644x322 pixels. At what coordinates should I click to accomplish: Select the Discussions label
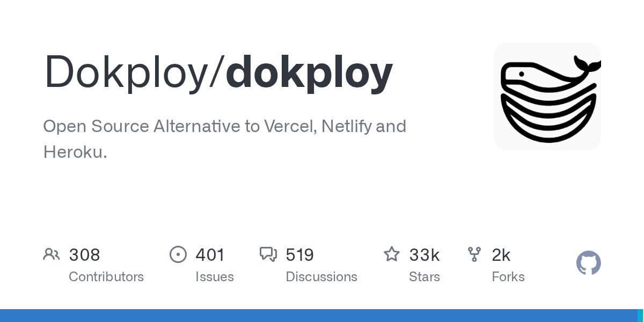(x=321, y=277)
